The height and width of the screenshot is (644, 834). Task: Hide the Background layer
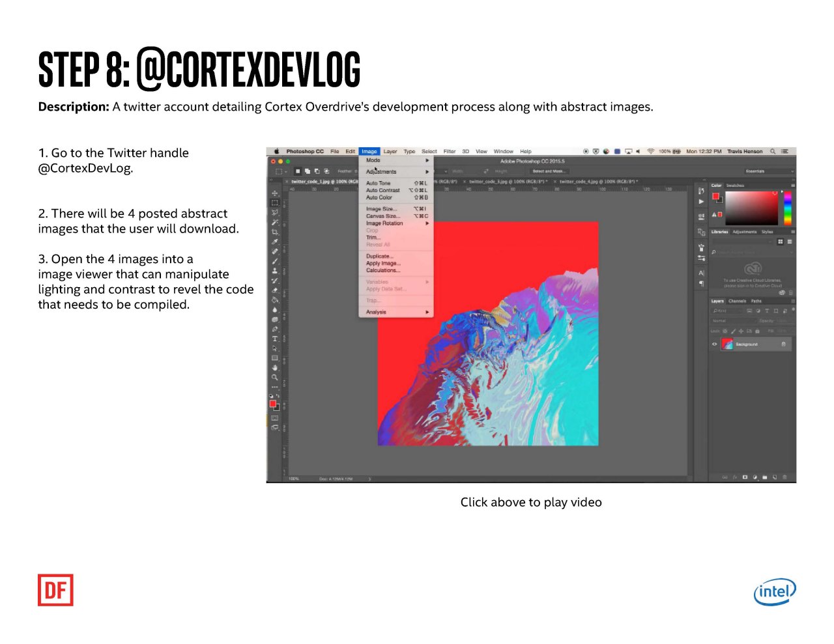714,344
